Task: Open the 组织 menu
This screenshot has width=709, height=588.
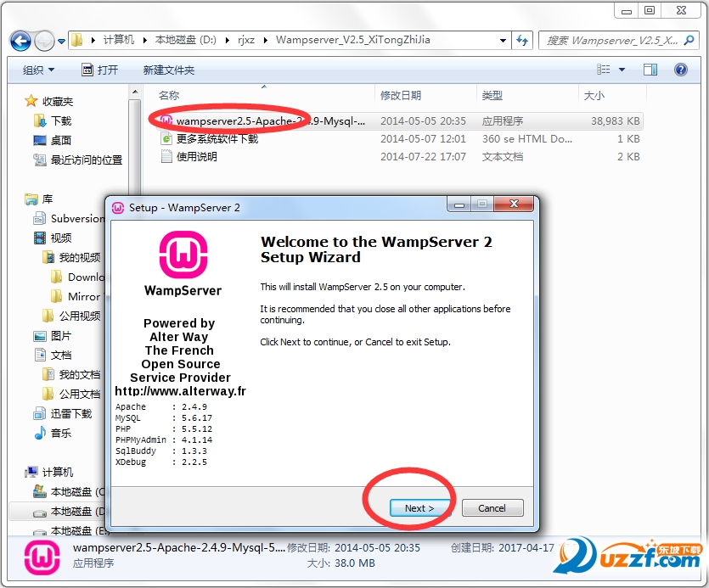Action: click(x=38, y=70)
